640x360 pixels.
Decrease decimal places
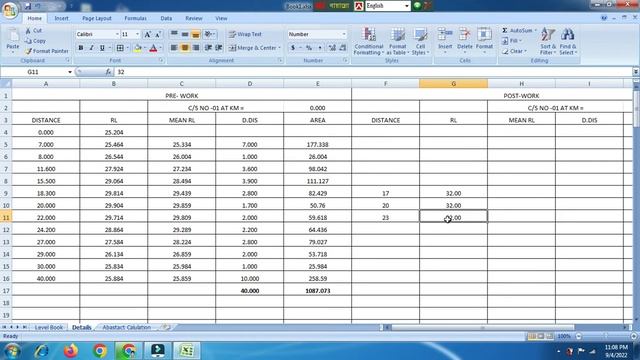[342, 48]
